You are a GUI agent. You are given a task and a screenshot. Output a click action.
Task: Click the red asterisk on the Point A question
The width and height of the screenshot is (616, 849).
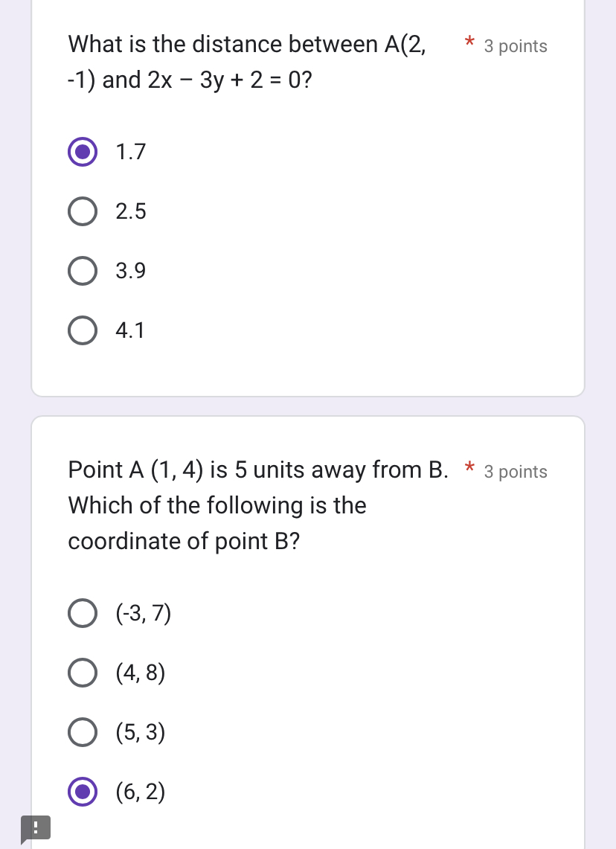point(469,470)
